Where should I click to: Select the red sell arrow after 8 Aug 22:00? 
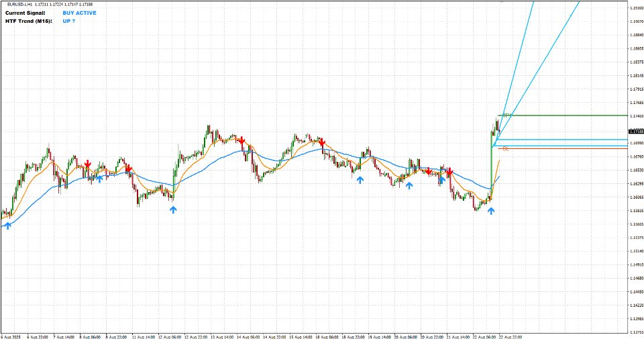[129, 168]
